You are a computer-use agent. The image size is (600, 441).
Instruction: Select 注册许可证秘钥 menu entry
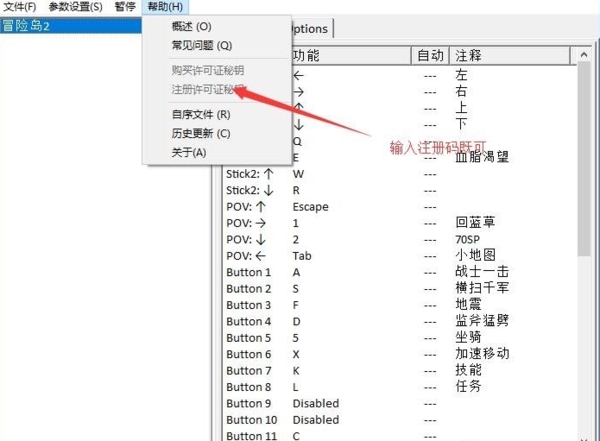207,89
